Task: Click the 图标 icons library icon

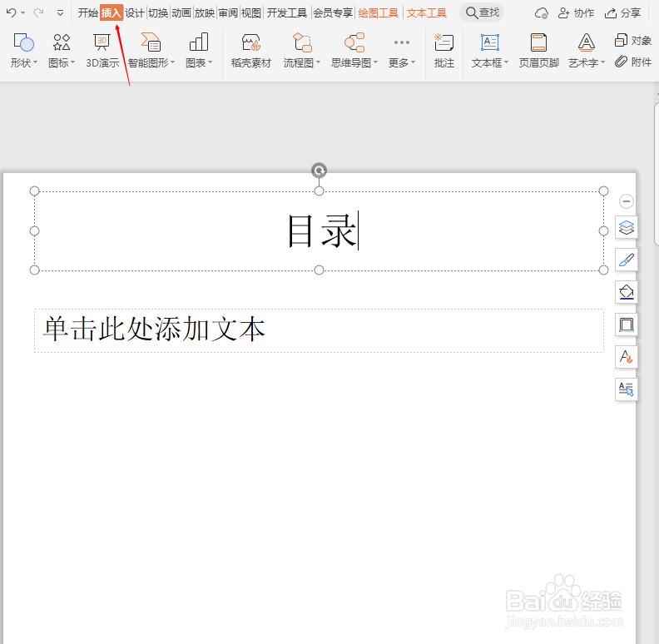Action: [62, 42]
